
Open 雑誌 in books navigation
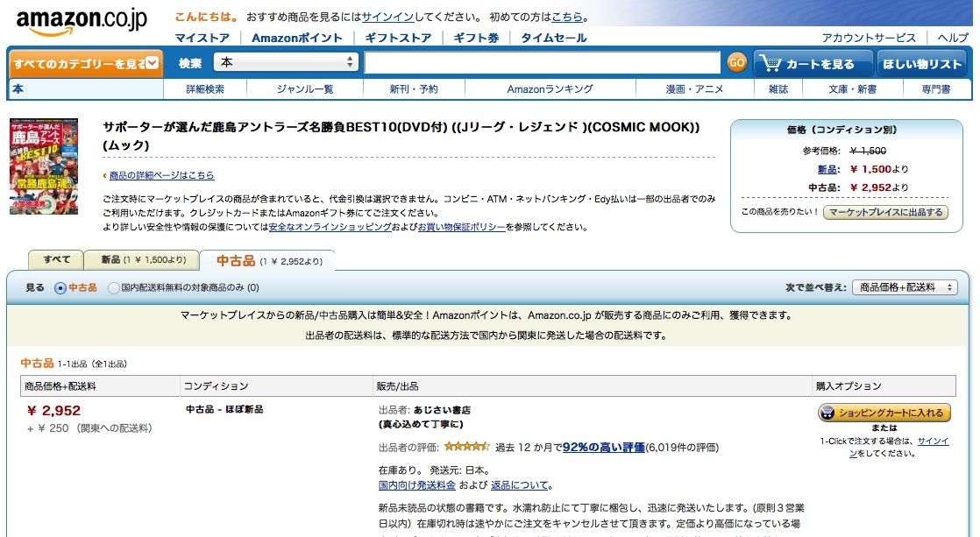pyautogui.click(x=778, y=89)
